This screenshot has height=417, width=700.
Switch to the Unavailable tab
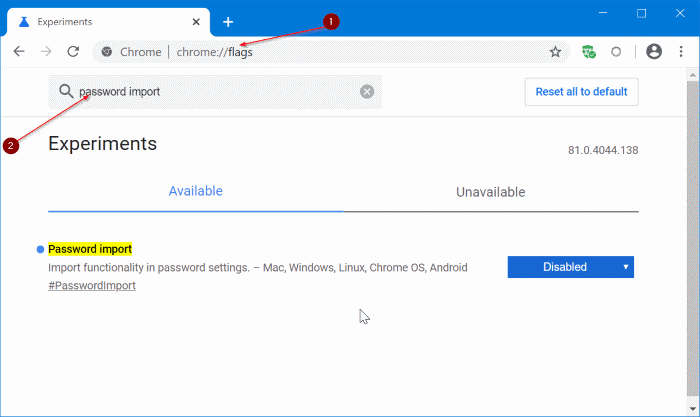pos(491,192)
